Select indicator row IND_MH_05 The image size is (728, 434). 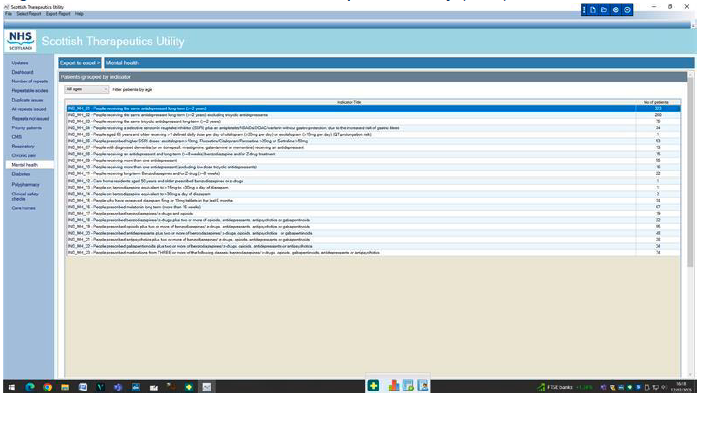[x=373, y=135]
